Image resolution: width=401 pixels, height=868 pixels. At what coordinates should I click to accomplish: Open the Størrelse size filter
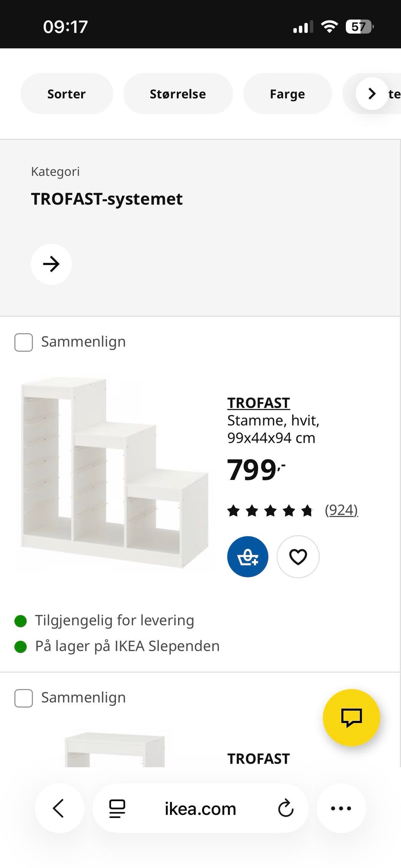point(178,94)
